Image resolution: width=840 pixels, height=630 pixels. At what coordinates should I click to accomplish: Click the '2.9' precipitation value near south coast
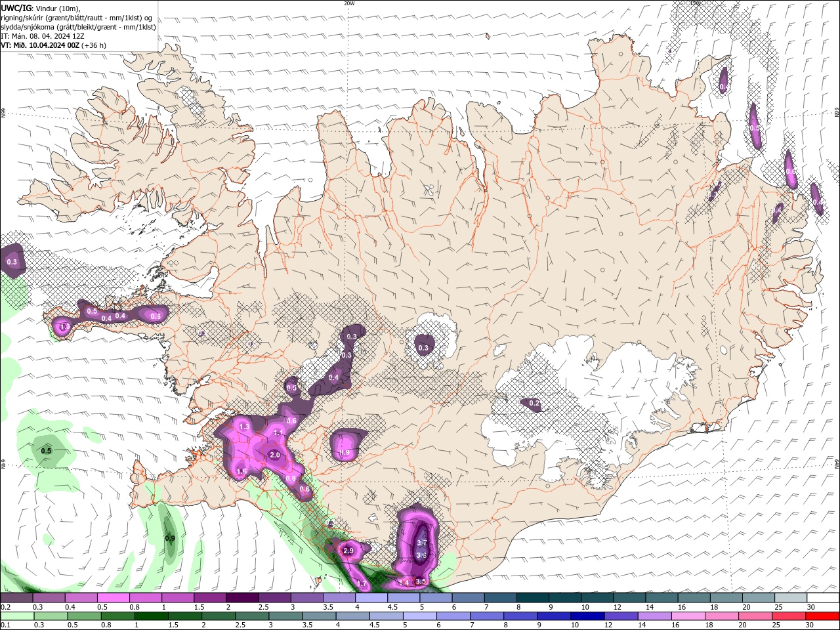(x=348, y=551)
